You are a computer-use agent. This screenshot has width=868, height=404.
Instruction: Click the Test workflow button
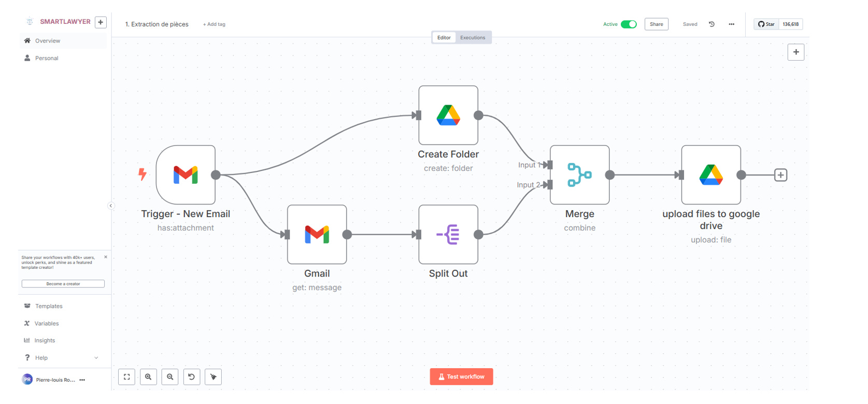(461, 377)
